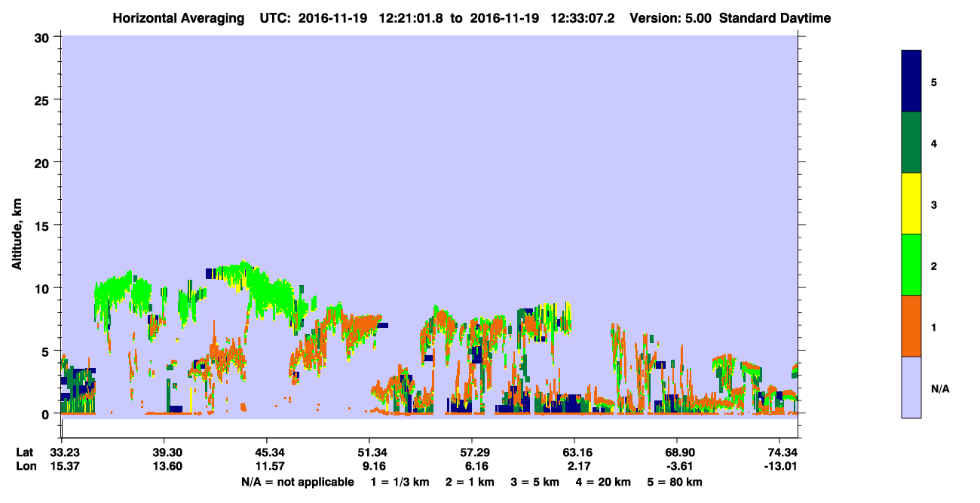This screenshot has width=980, height=503.
Task: Click the '5 = 80 km' legend text
Action: tap(674, 482)
